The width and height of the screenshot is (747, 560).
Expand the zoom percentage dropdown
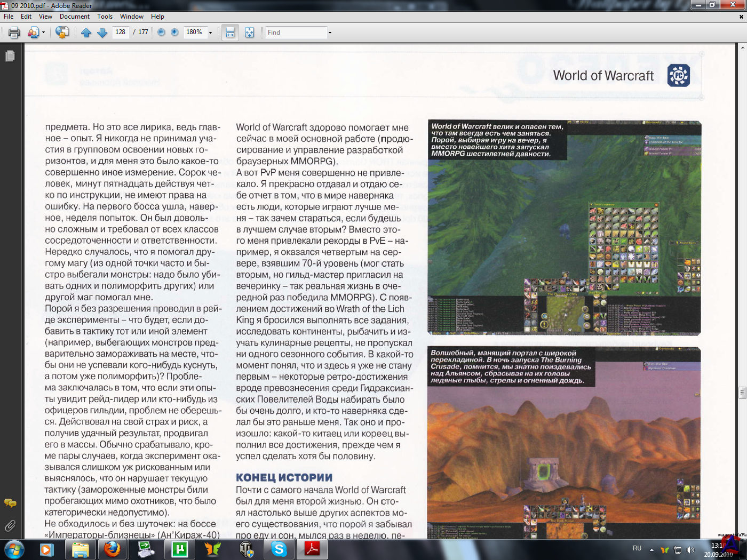[210, 33]
